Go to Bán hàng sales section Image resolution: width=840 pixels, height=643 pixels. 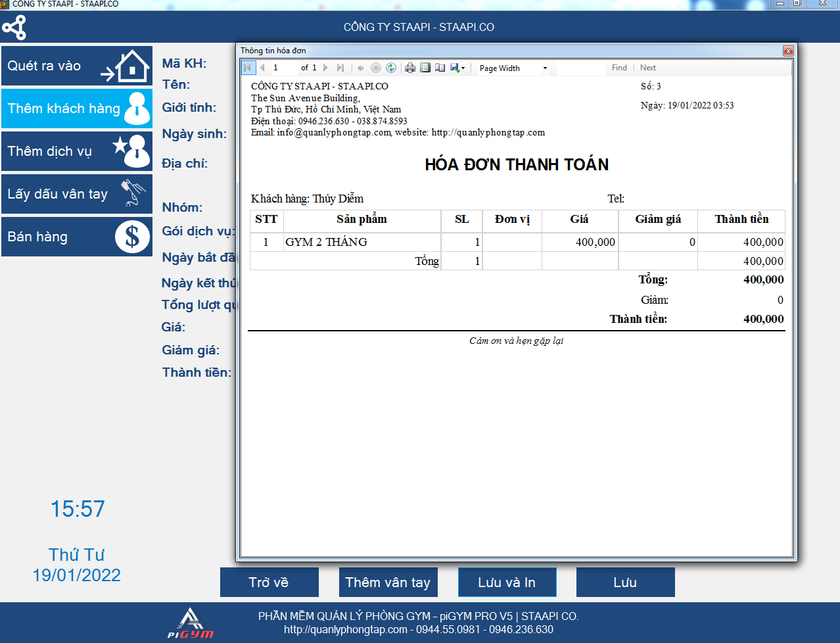click(77, 237)
